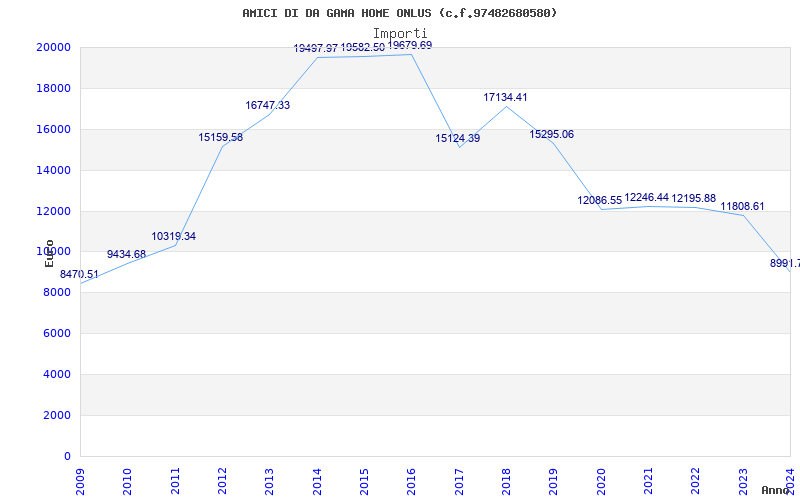Click the data label 12246.44
Image resolution: width=800 pixels, height=500 pixels.
pyautogui.click(x=647, y=197)
